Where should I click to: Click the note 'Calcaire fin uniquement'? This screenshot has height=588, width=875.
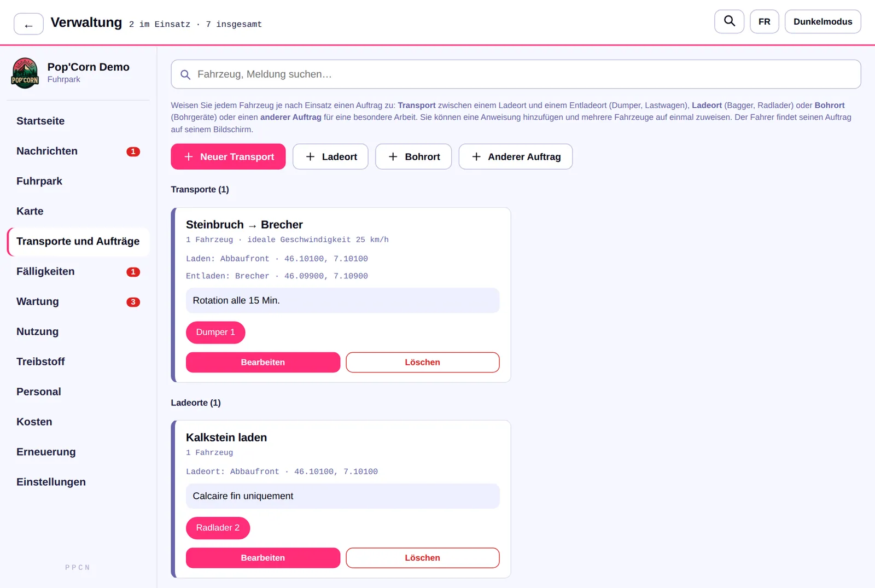coord(342,496)
